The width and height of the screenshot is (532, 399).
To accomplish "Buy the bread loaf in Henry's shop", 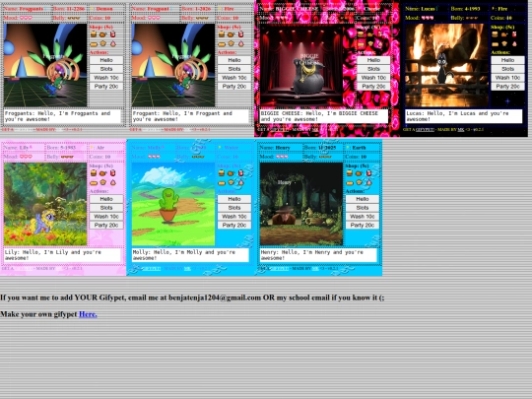I will pos(350,182).
